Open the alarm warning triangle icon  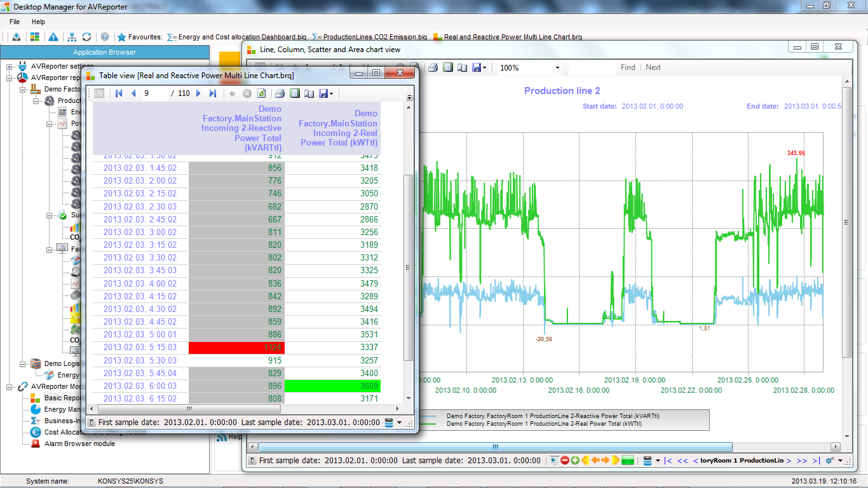coord(53,37)
